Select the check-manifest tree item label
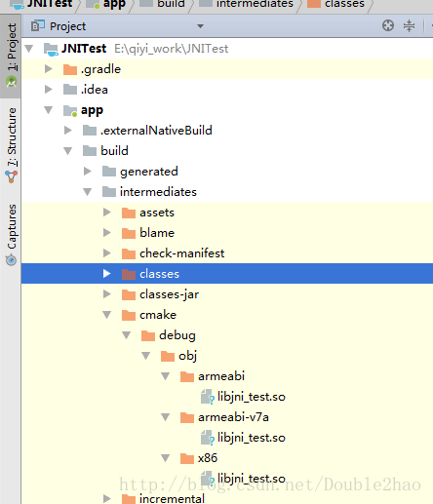Image resolution: width=433 pixels, height=504 pixels. point(181,253)
